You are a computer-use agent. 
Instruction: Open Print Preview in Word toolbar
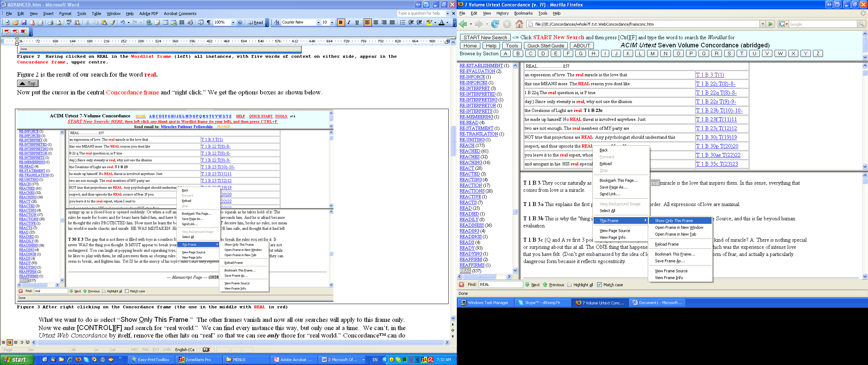pos(59,22)
